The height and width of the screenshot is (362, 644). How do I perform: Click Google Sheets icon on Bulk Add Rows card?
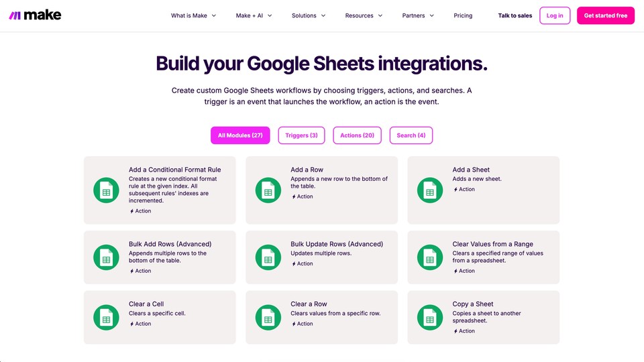pos(107,257)
